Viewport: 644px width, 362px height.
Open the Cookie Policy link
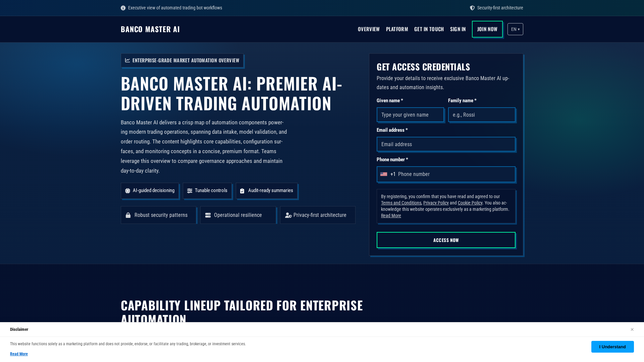pyautogui.click(x=470, y=203)
